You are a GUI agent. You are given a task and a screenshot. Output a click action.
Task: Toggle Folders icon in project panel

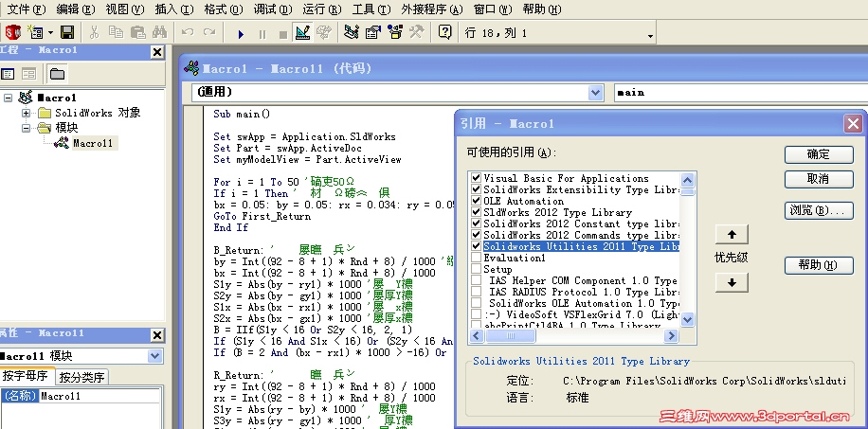57,74
